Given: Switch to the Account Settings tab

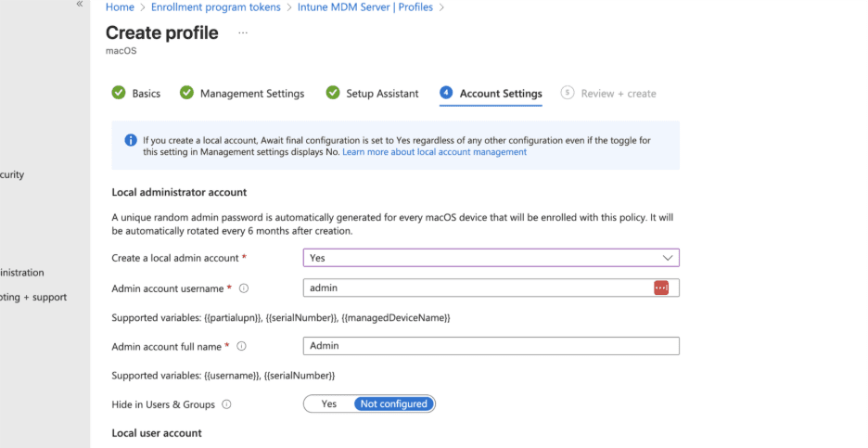Looking at the screenshot, I should coord(500,93).
